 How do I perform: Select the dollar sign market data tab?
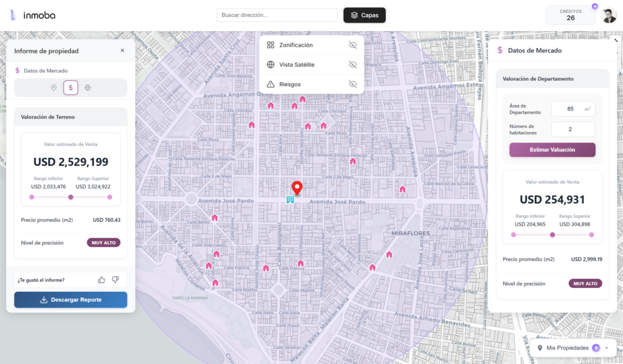coord(71,88)
